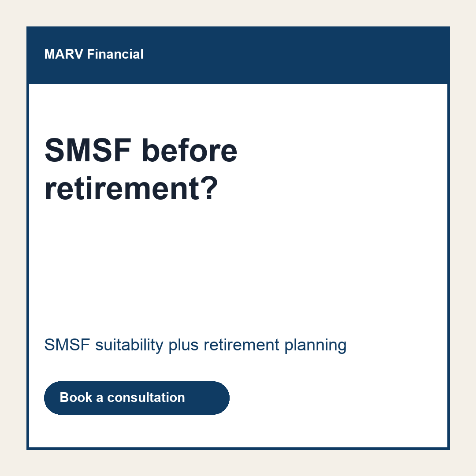Click the word Financial in the header

point(115,54)
